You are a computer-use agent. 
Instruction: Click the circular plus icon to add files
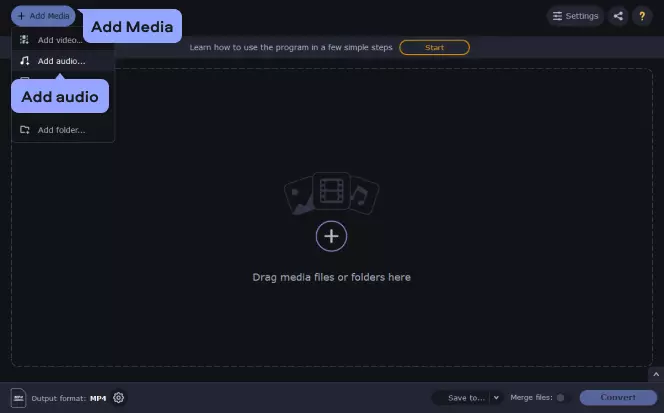pos(331,236)
